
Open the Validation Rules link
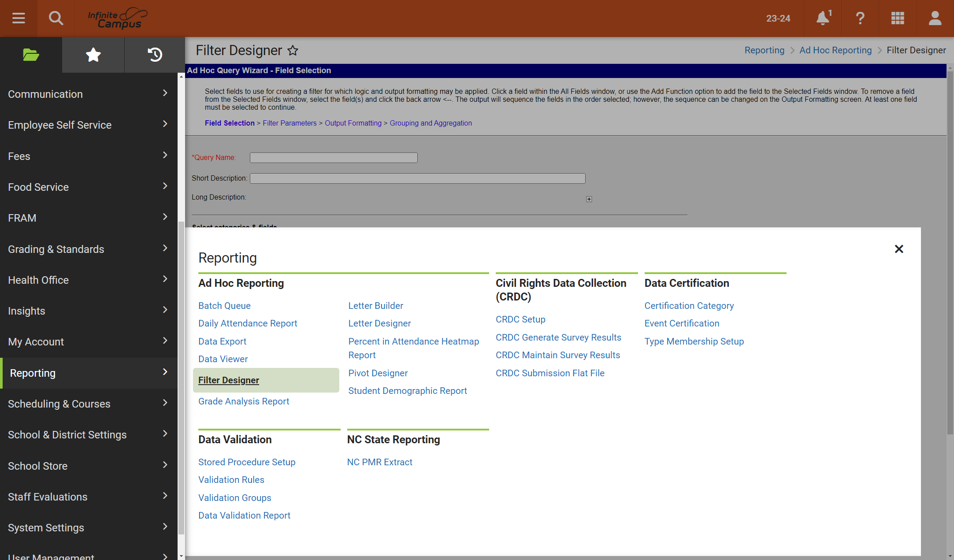coord(231,479)
